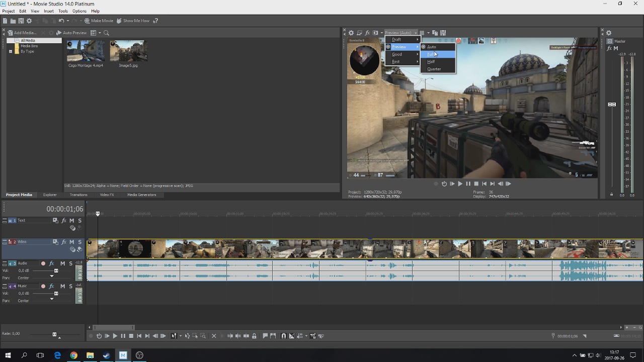644x362 pixels.
Task: Save the project with the floppy disk icon
Action: (21, 21)
